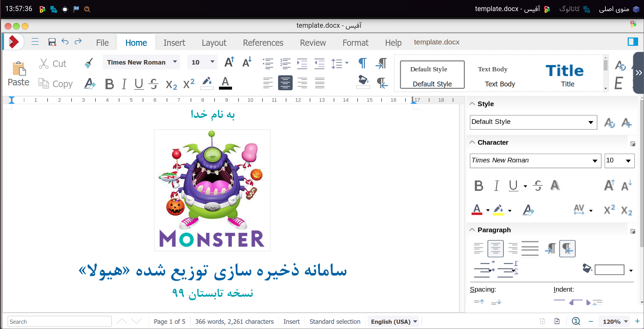Viewport: 644px width, 329px height.
Task: Click the highlighting color button in the ribbon
Action: click(207, 83)
